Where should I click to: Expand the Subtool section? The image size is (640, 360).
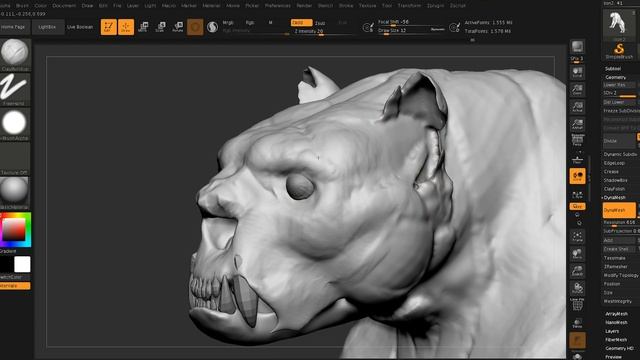(613, 69)
